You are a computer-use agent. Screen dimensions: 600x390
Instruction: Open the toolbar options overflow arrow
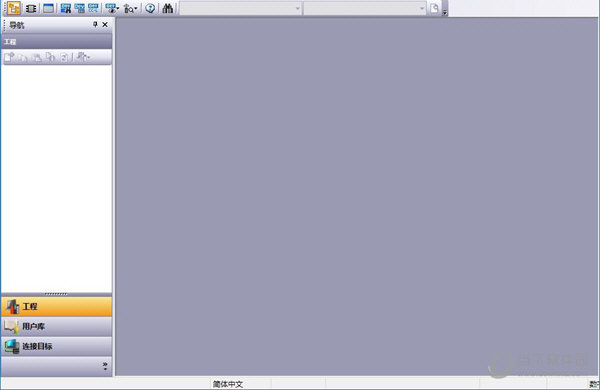click(445, 12)
